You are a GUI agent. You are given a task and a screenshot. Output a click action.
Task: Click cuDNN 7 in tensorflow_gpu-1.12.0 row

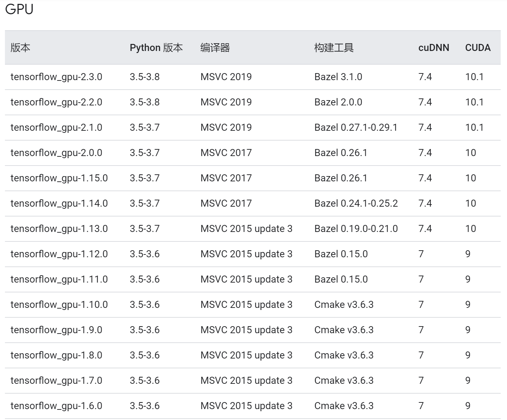[421, 254]
